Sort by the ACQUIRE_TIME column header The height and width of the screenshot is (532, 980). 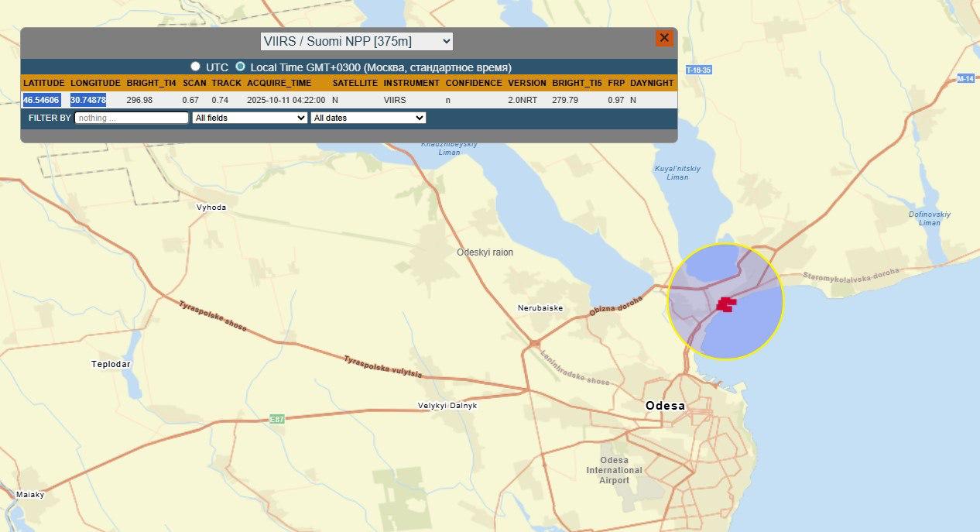(x=279, y=83)
